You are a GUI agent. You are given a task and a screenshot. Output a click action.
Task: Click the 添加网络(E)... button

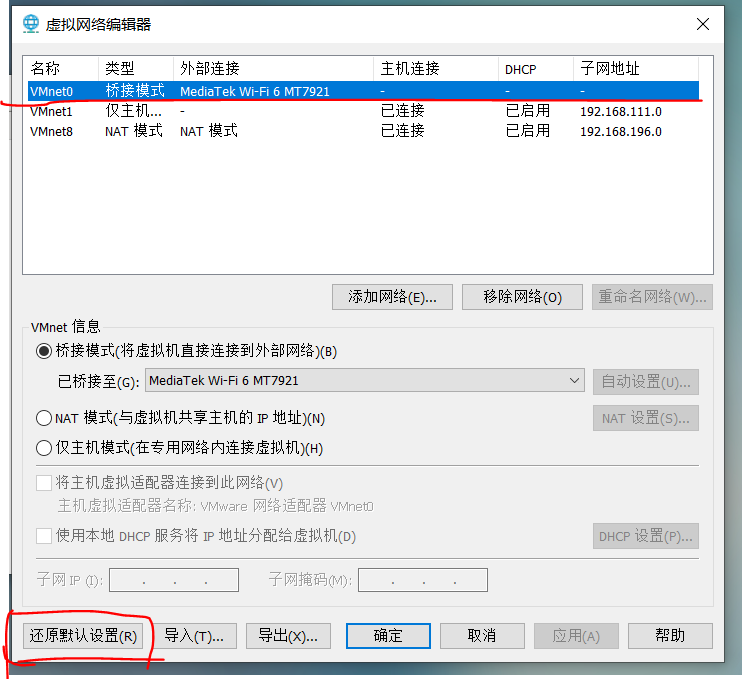(392, 297)
